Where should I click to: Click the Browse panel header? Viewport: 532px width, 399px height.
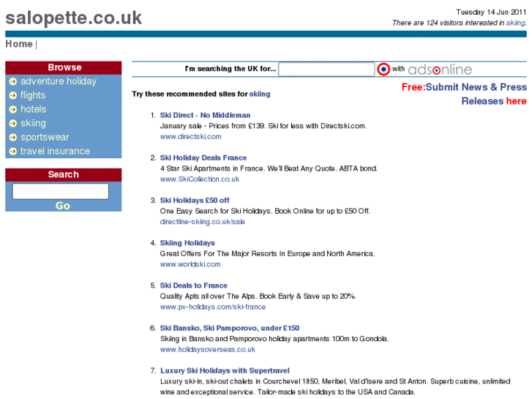click(x=64, y=67)
